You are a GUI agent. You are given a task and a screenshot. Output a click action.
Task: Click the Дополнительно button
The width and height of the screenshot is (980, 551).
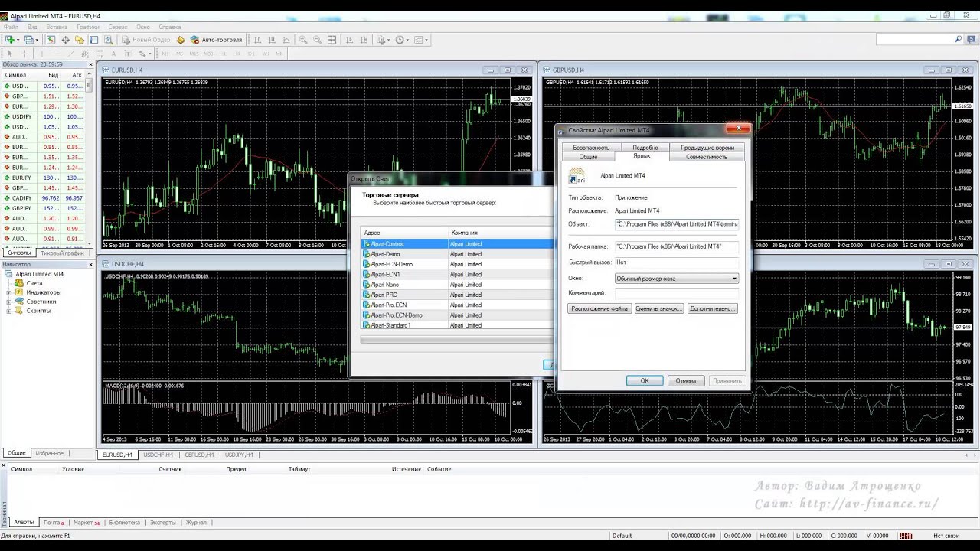[712, 308]
